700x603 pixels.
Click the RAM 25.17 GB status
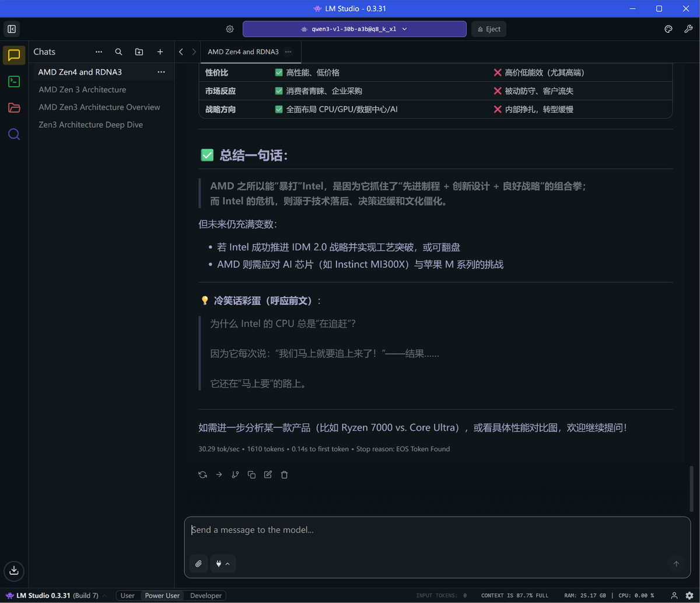click(x=585, y=595)
